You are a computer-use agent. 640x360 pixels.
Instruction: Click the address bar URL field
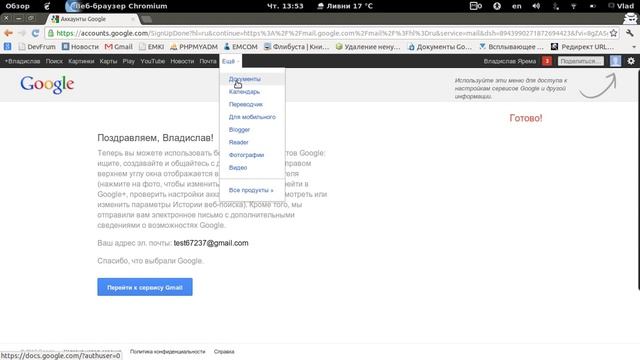click(331, 33)
